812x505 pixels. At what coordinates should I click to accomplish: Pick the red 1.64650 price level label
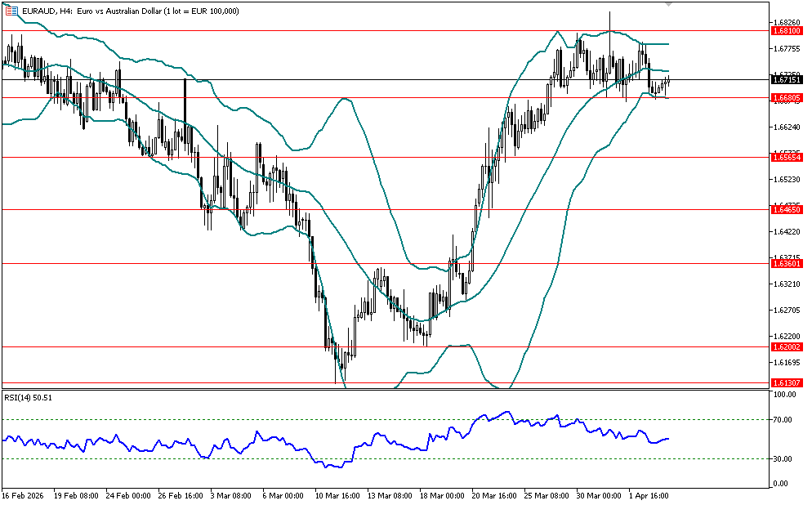click(x=785, y=209)
